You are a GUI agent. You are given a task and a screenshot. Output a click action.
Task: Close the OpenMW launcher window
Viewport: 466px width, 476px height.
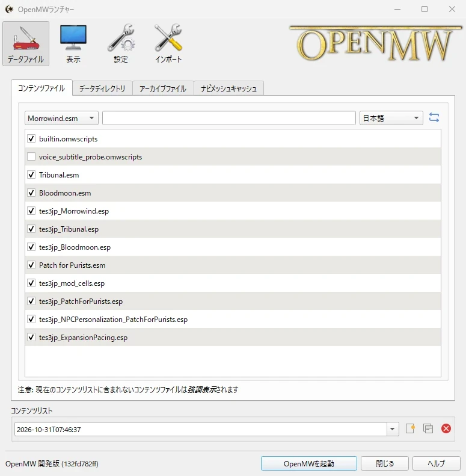452,9
